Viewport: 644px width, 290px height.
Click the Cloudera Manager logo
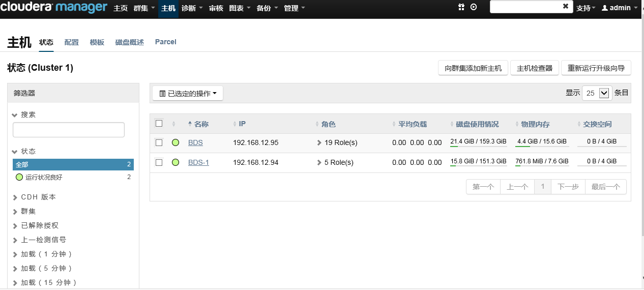click(x=54, y=8)
